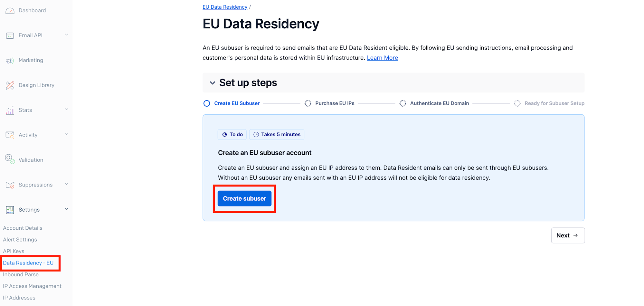
Task: Click the Activity envelope icon
Action: click(10, 135)
